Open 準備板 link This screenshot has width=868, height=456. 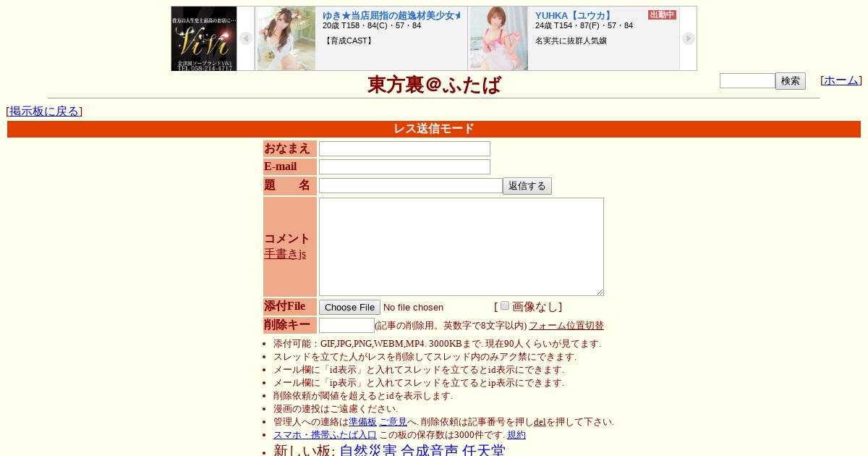click(362, 422)
